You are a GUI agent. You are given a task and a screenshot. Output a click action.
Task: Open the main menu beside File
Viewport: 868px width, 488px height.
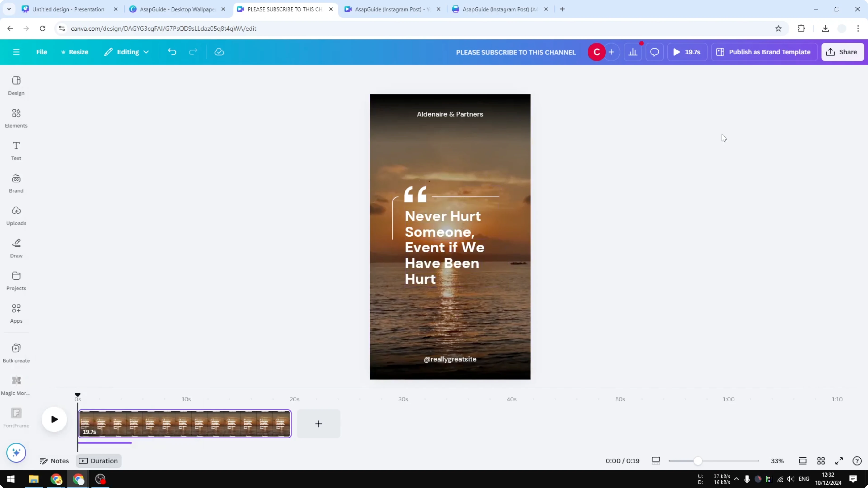click(16, 52)
